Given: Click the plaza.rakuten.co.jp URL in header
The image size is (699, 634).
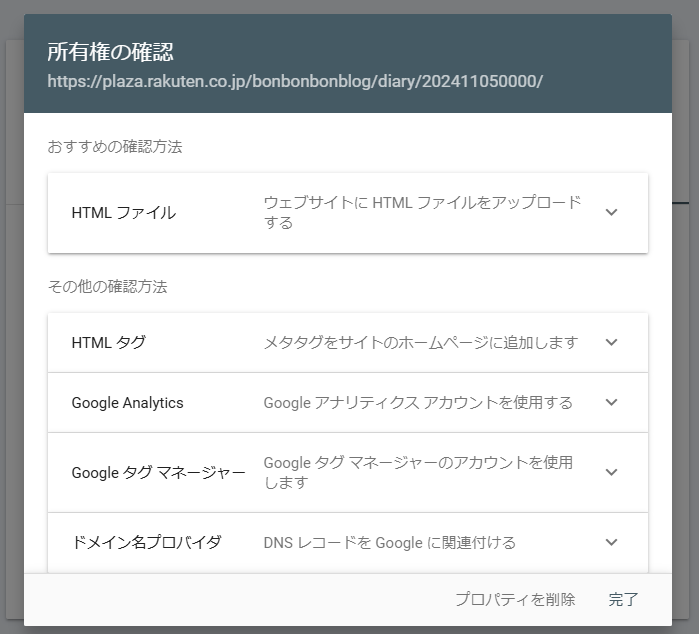Looking at the screenshot, I should point(295,81).
